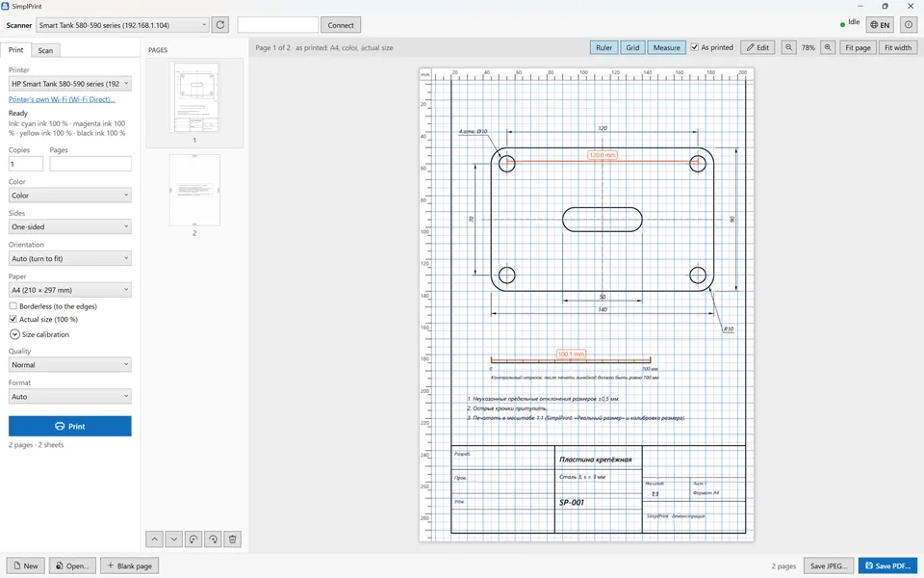Toggle the Grid overlay
This screenshot has width=924, height=578.
(x=633, y=47)
